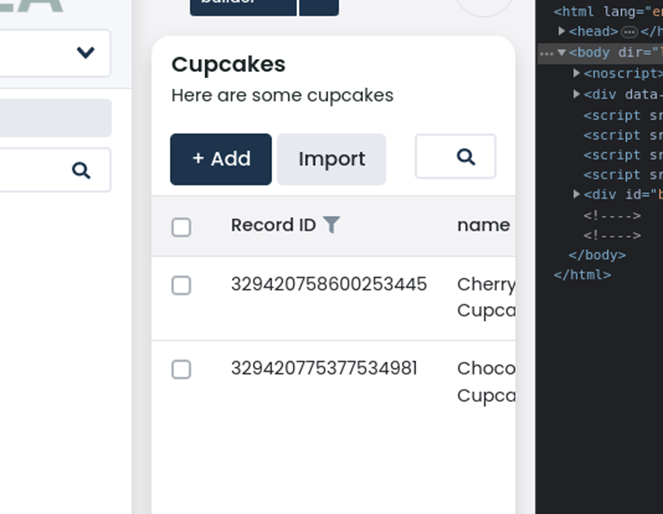
Task: Click the Import button
Action: coord(332,159)
